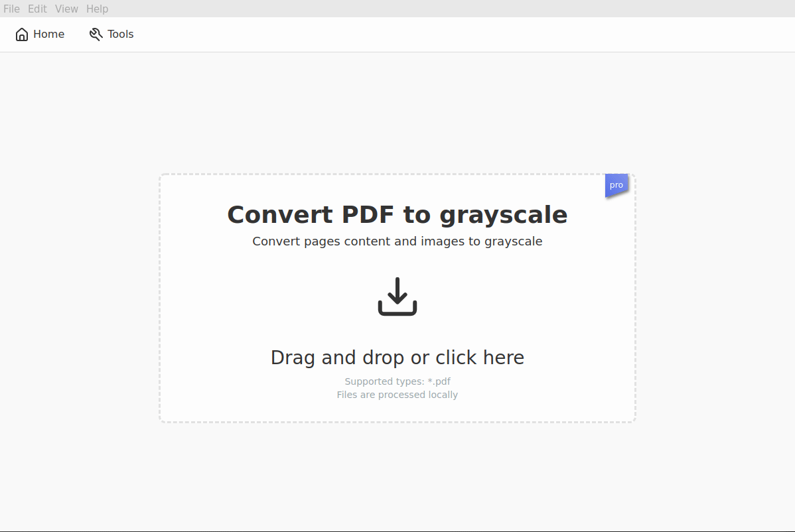Click the Supported types: *.pdf text
795x532 pixels.
click(x=397, y=381)
